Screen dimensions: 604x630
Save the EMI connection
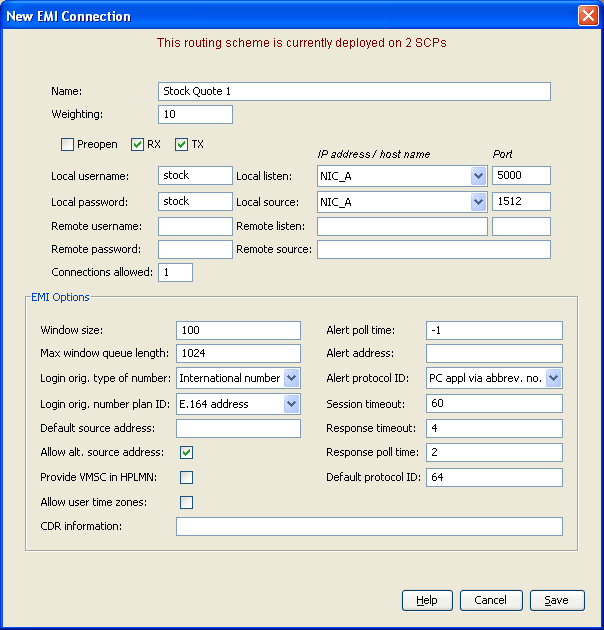557,600
